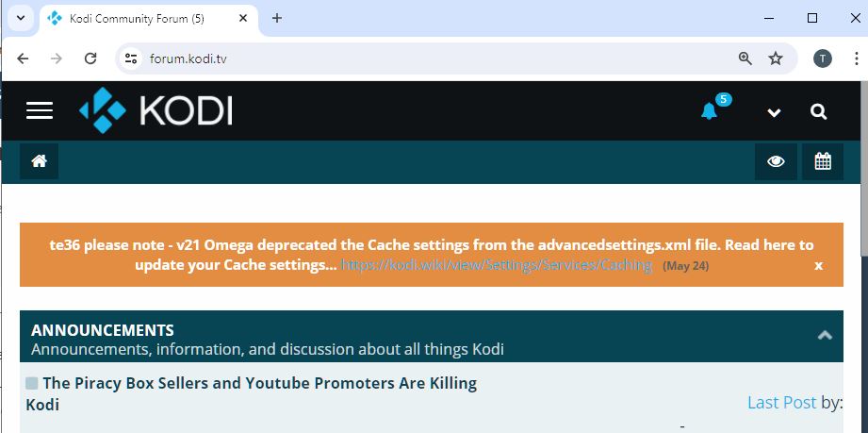Dismiss the orange notice banner
868x433 pixels.
click(818, 266)
